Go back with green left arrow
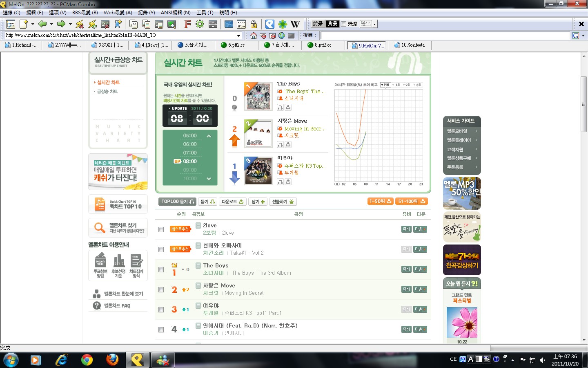This screenshot has width=588, height=368. pos(42,24)
